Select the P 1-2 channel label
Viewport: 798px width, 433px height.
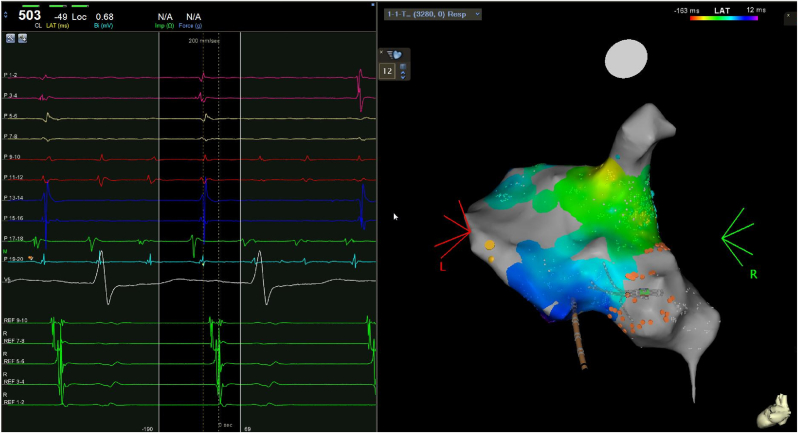(x=14, y=76)
